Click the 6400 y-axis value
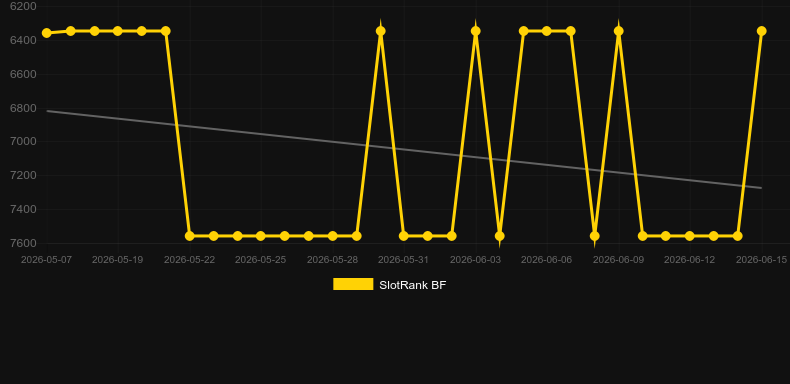This screenshot has height=384, width=790. tap(23, 40)
